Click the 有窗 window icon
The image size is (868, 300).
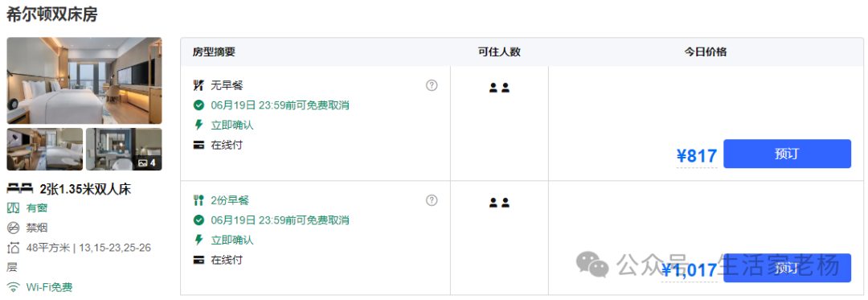(x=13, y=208)
